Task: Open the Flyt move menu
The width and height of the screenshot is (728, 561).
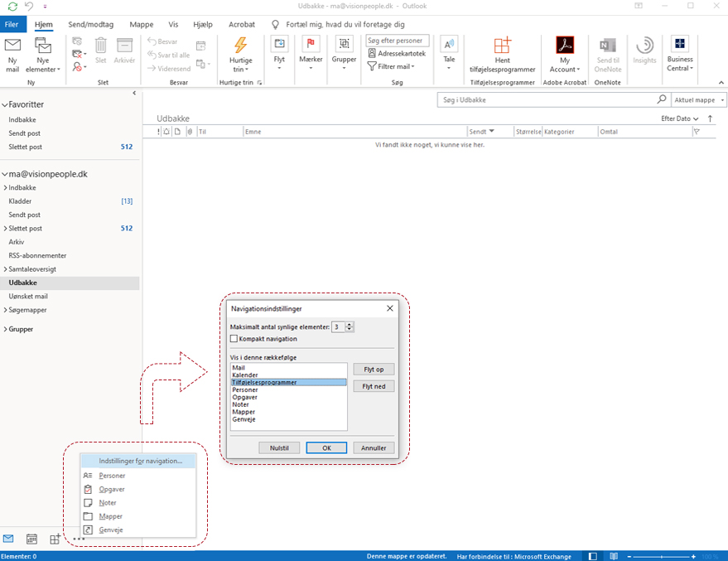Action: [x=279, y=53]
